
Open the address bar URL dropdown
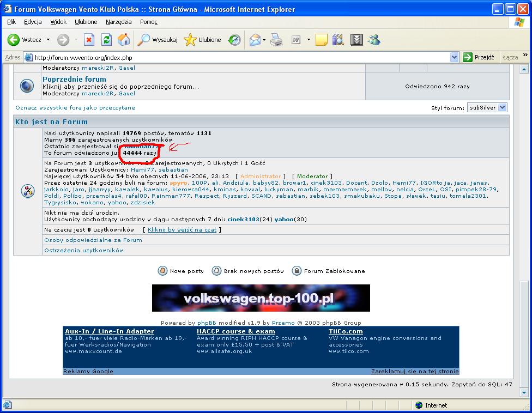point(454,57)
